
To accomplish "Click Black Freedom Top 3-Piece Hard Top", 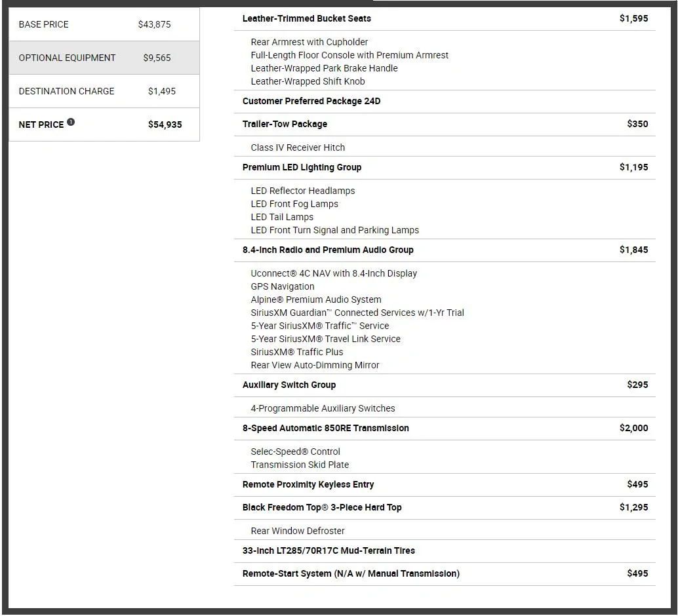I will 322,507.
